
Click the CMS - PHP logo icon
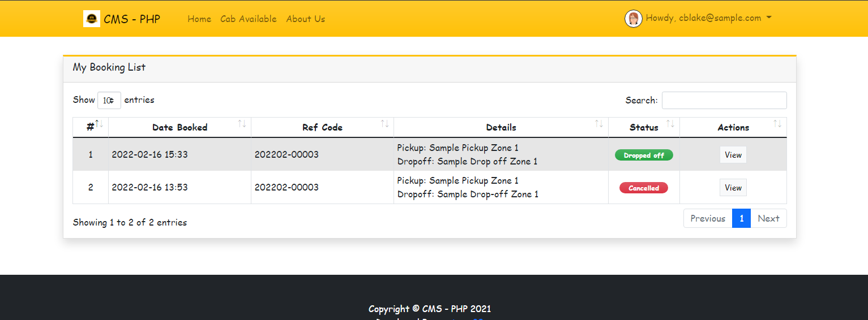(92, 19)
